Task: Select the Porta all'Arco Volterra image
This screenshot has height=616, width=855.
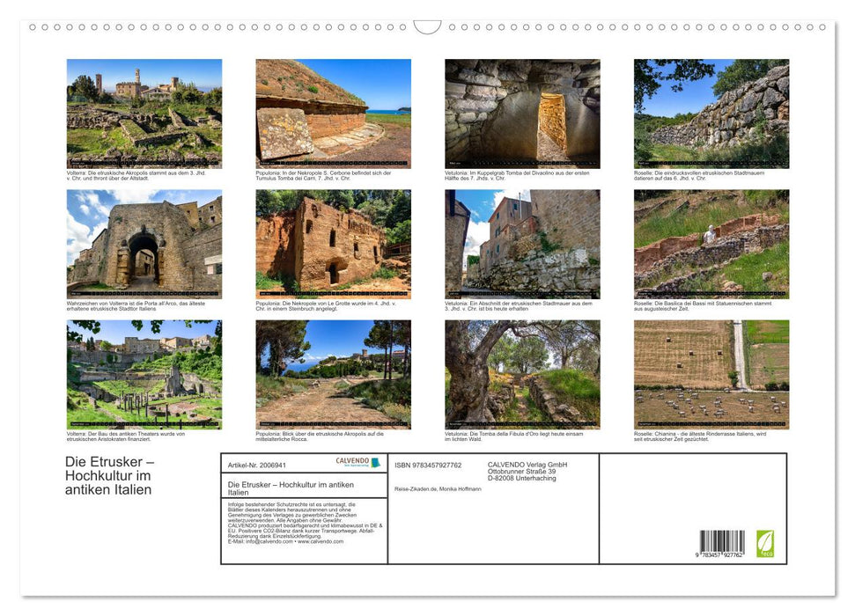Action: (144, 244)
